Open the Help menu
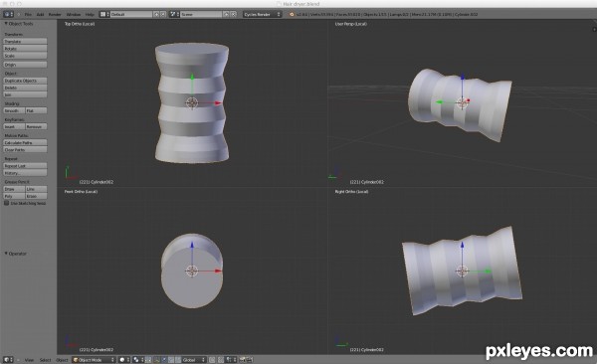 click(x=90, y=15)
